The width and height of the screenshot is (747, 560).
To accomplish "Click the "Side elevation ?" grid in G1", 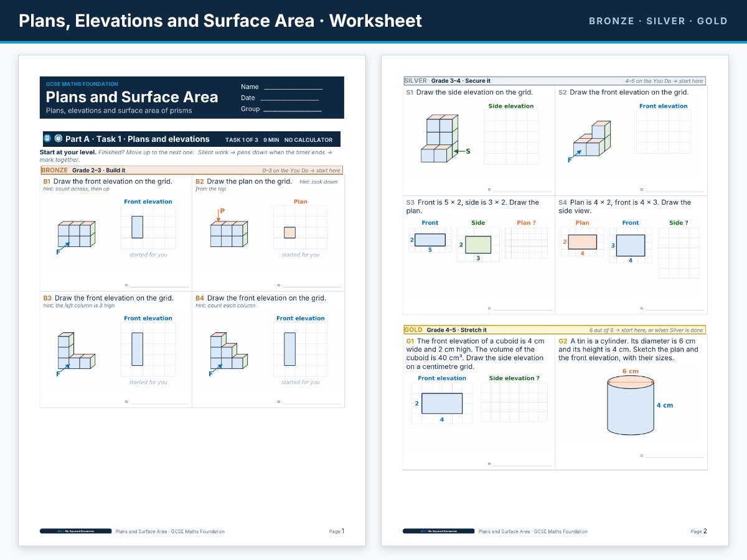I will coord(514,403).
